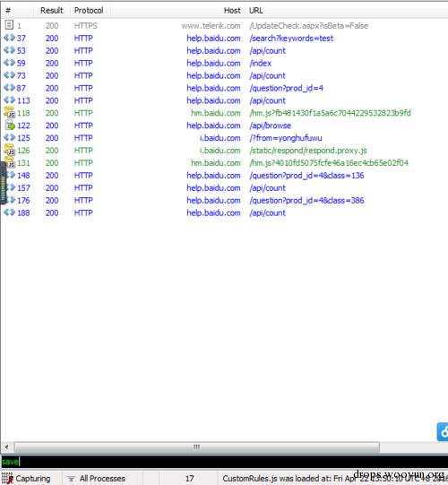
Task: Click the All Processes filter icon
Action: [71, 479]
